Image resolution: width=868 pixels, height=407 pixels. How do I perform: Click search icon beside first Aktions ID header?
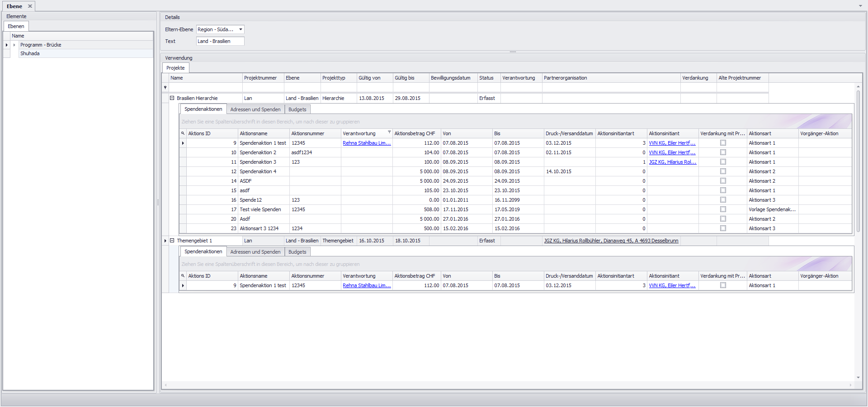pyautogui.click(x=183, y=133)
